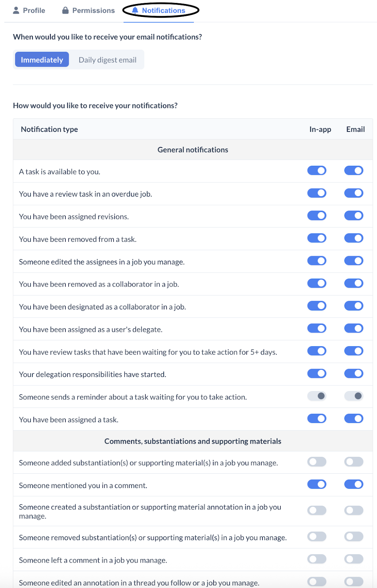
Task: Enable email for removed substantiation notification
Action: coord(354,537)
